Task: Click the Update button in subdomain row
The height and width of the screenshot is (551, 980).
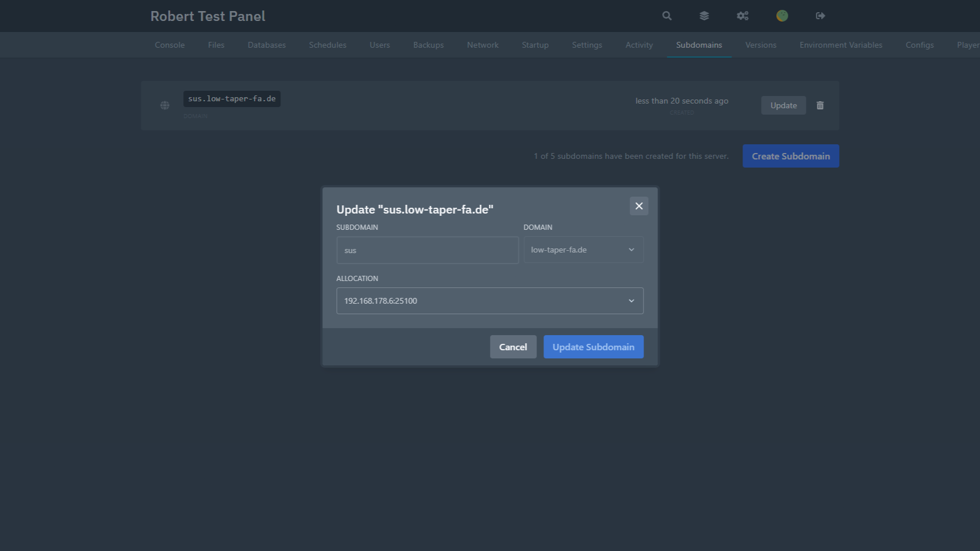Action: 783,105
